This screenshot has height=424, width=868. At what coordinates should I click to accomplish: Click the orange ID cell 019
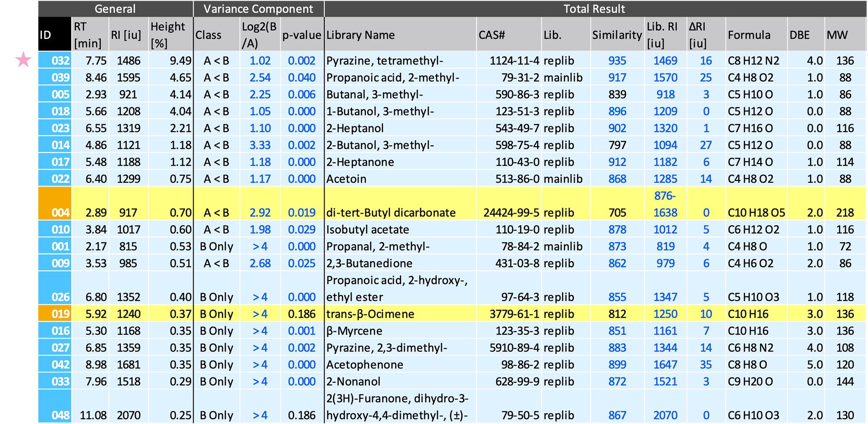pyautogui.click(x=55, y=314)
